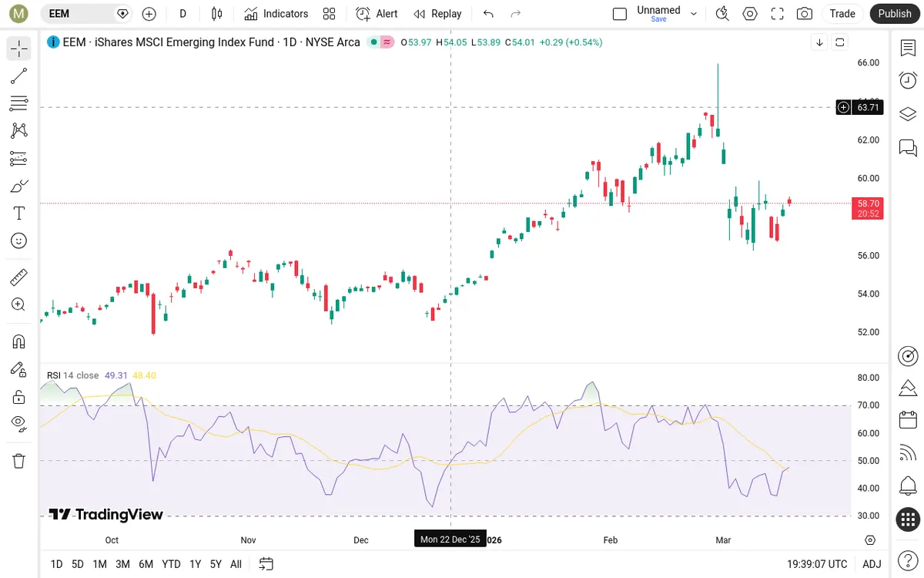This screenshot has width=924, height=578.
Task: Open the alerts clock panel
Action: pyautogui.click(x=908, y=80)
